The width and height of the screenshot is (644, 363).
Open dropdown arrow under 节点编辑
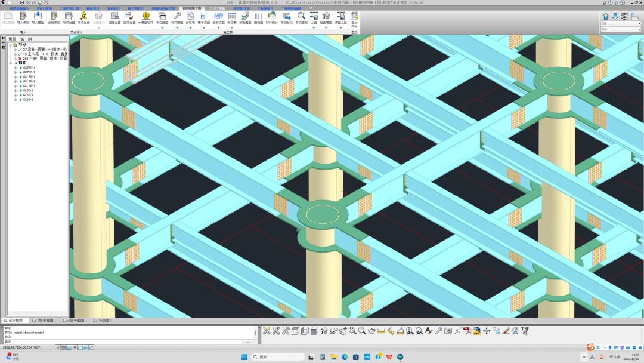pyautogui.click(x=177, y=27)
